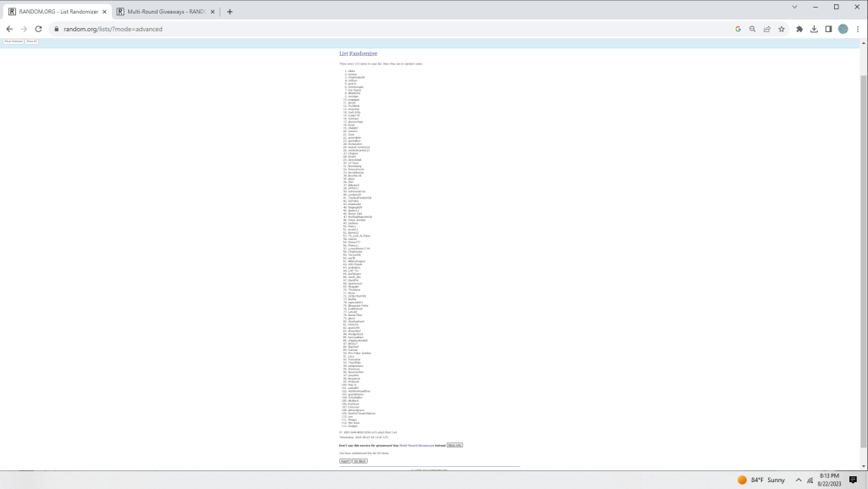Click the Allow All cookie button

pos(31,42)
